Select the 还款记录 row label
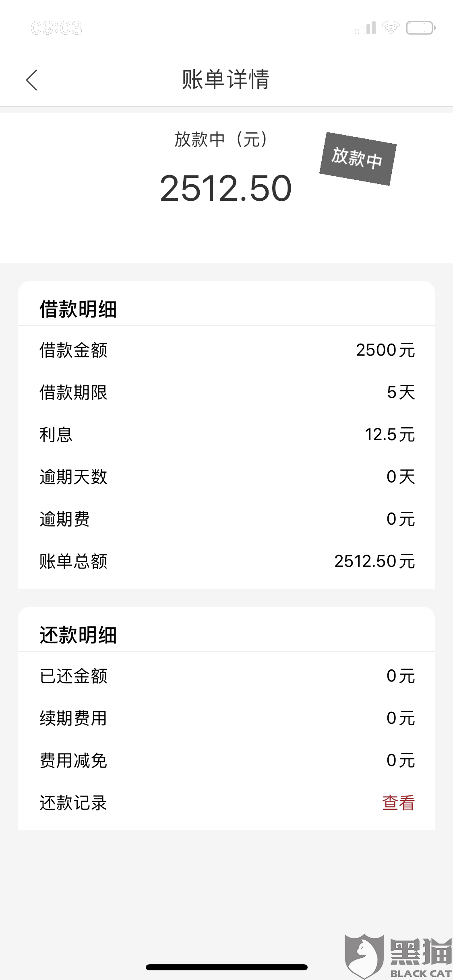 coord(73,803)
